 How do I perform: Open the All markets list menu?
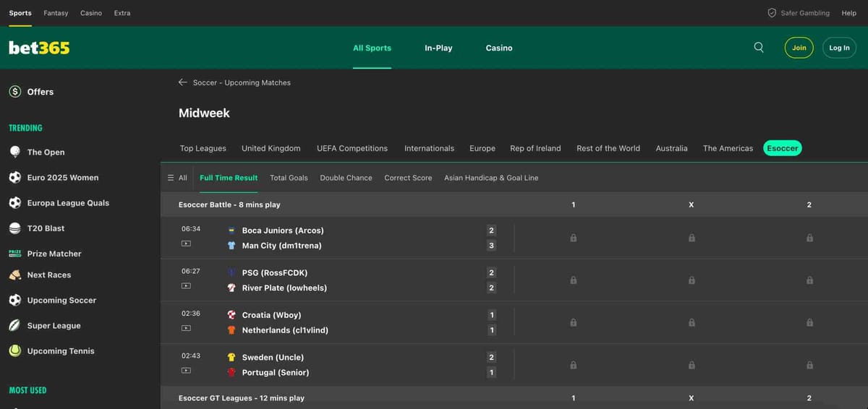point(177,178)
